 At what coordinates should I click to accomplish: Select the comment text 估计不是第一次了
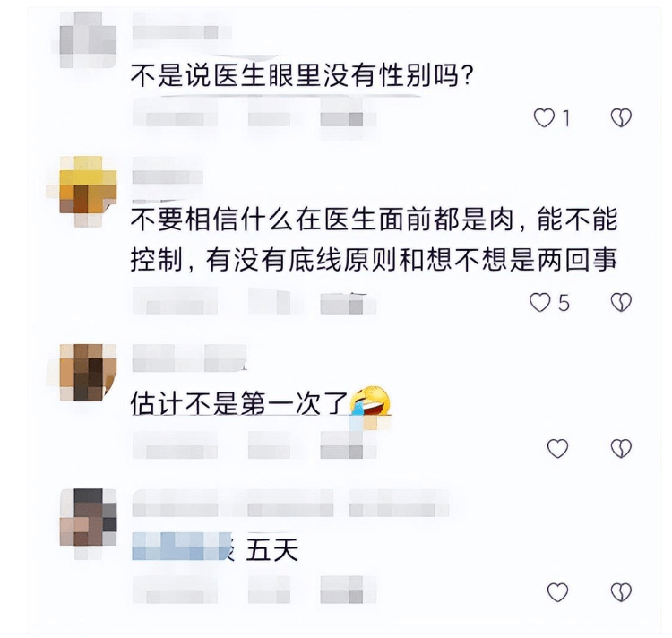(x=238, y=402)
